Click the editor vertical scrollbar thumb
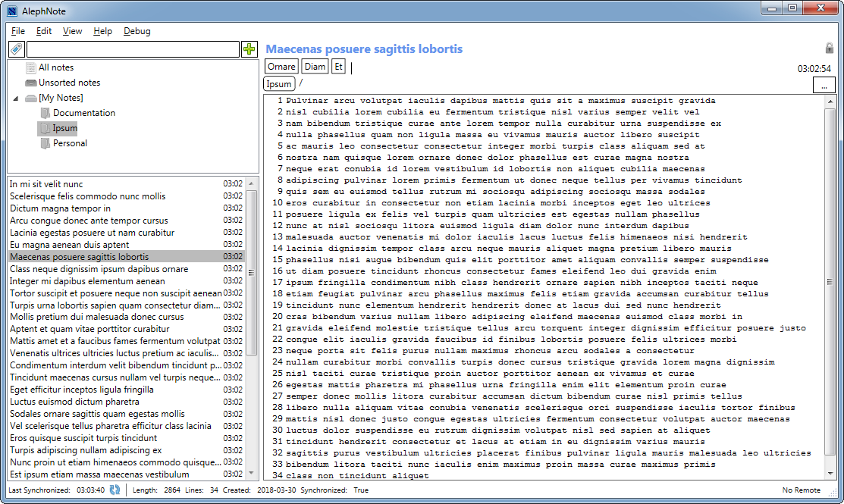Image resolution: width=844 pixels, height=504 pixels. tap(830, 281)
